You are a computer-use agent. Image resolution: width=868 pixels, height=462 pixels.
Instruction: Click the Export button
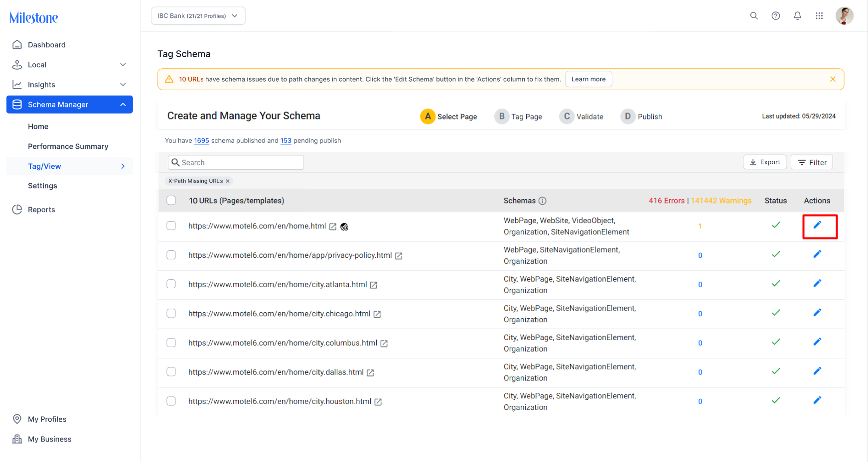(x=765, y=162)
